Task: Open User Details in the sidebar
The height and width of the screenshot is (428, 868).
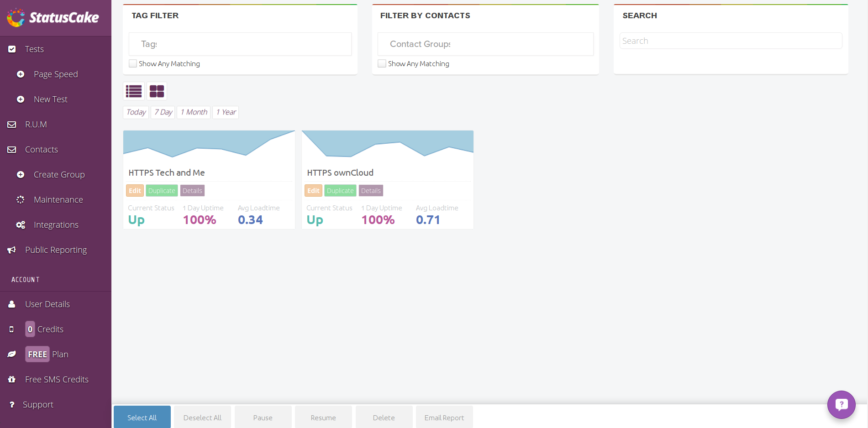Action: coord(47,304)
